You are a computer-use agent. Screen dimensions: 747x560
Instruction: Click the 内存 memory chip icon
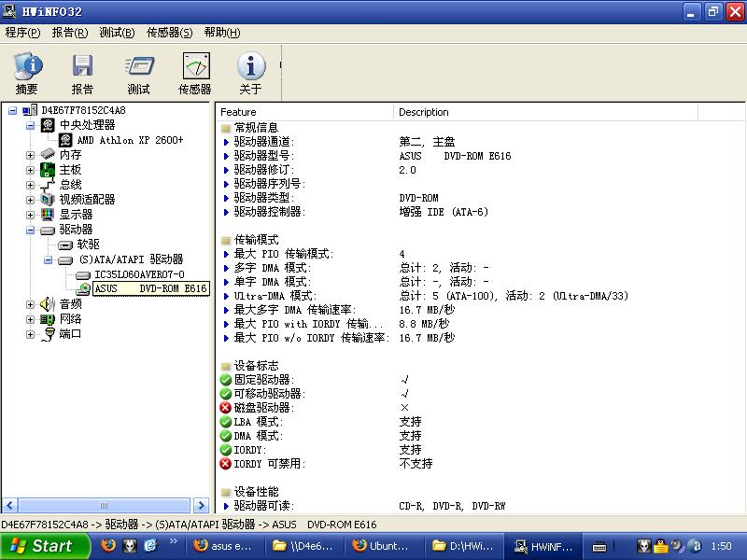[x=48, y=154]
